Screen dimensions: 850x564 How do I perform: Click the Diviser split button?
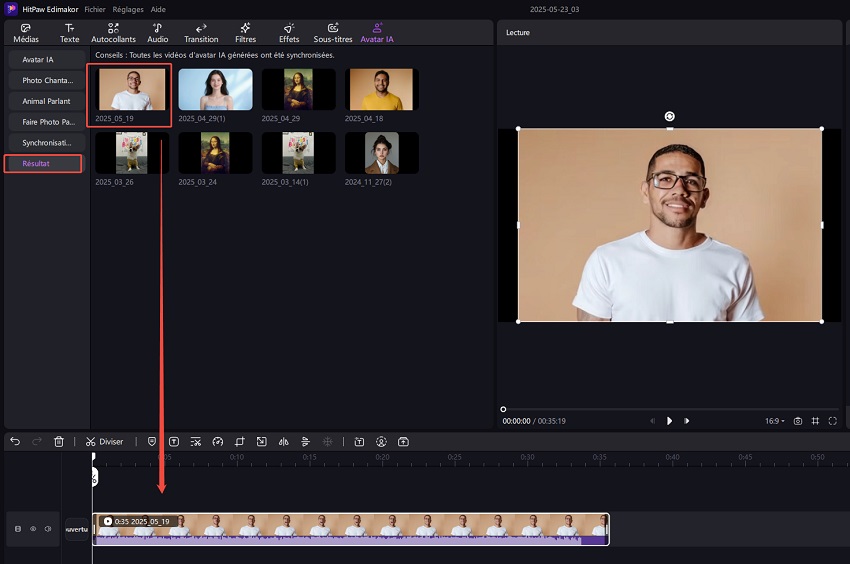[x=105, y=442]
